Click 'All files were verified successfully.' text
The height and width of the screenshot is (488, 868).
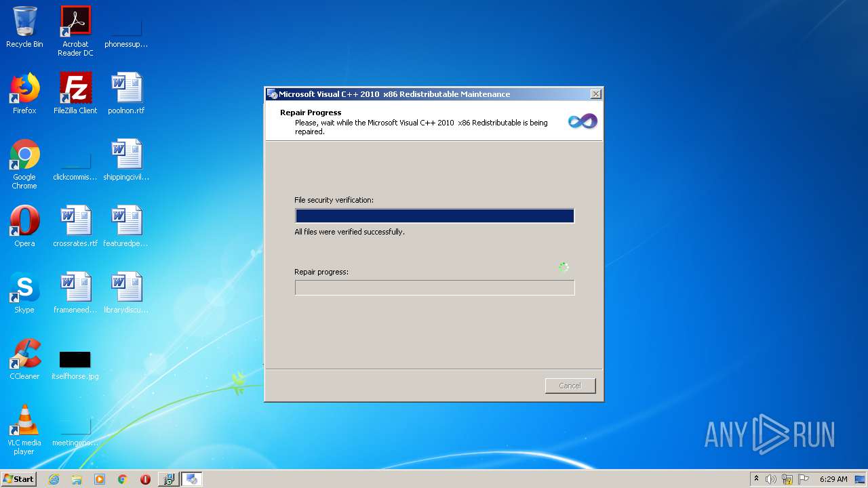349,232
